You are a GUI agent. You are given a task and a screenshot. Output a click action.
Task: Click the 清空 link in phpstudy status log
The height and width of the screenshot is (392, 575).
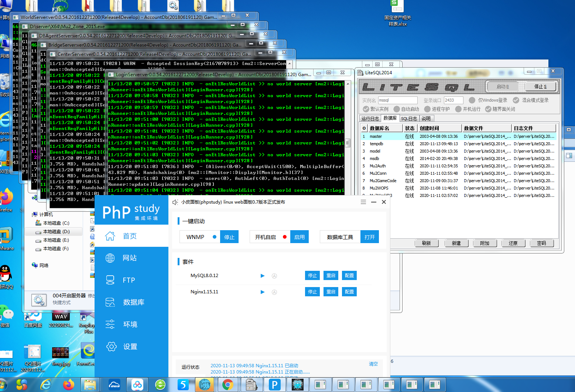click(x=373, y=364)
